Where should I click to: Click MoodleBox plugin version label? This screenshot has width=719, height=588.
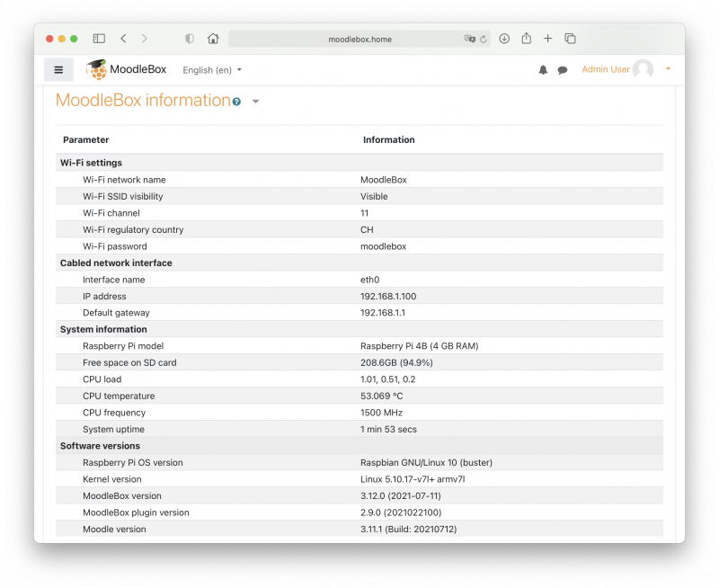coord(136,512)
